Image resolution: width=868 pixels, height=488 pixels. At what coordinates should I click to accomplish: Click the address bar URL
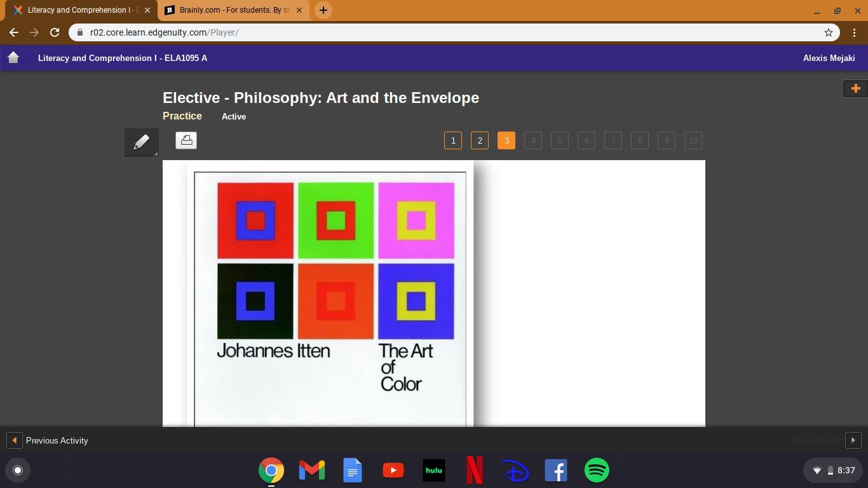[x=164, y=32]
